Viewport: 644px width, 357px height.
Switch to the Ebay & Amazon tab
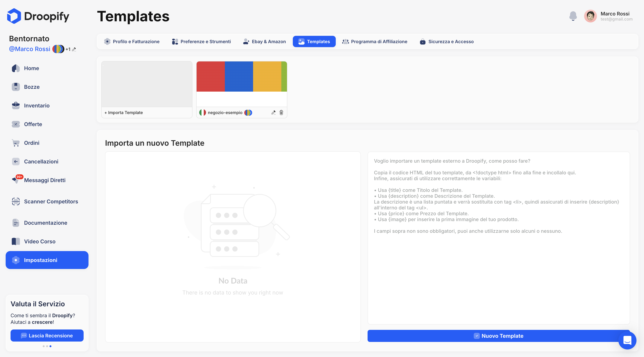pyautogui.click(x=264, y=41)
